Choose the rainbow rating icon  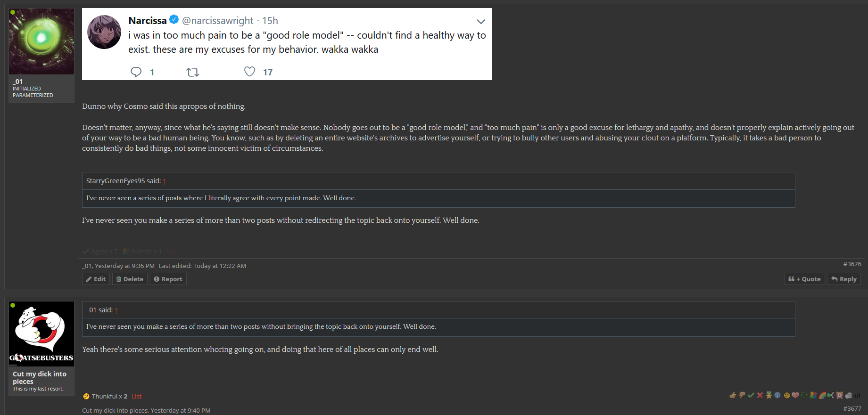822,395
